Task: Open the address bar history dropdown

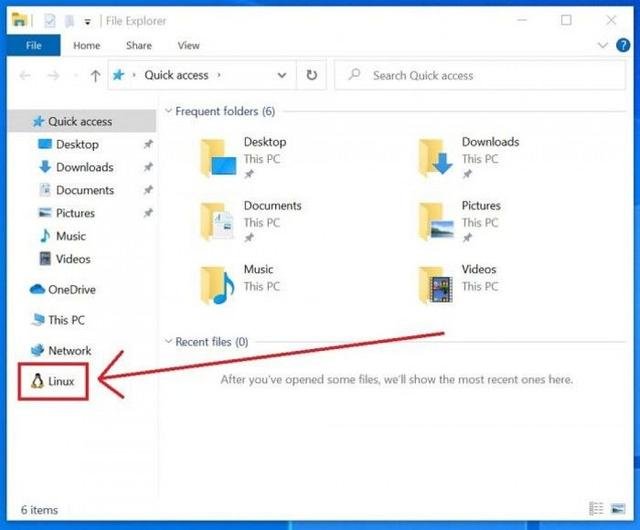Action: (x=283, y=75)
